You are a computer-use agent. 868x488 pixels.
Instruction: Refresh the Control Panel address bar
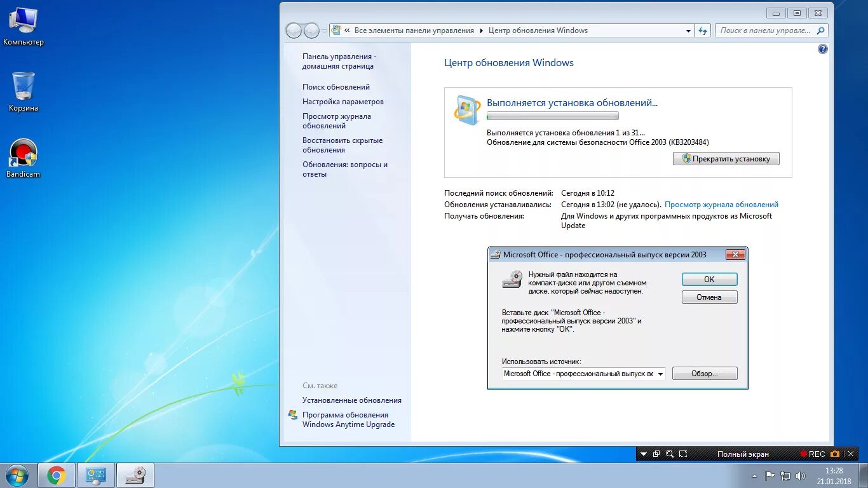[x=703, y=30]
